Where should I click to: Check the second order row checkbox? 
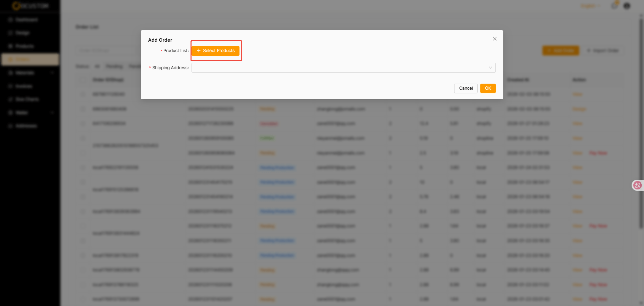point(83,109)
